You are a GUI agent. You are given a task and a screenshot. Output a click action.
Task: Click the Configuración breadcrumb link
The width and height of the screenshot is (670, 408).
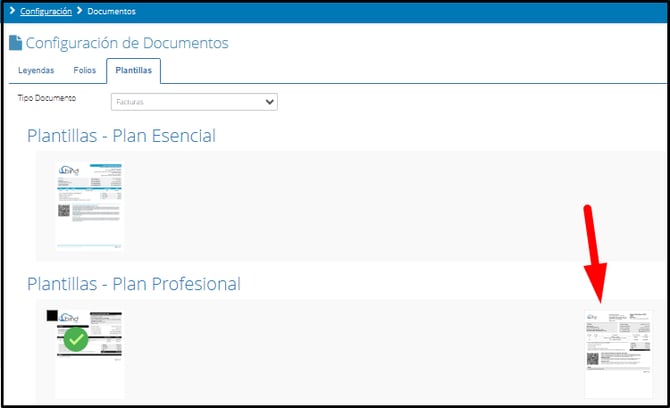tap(46, 12)
